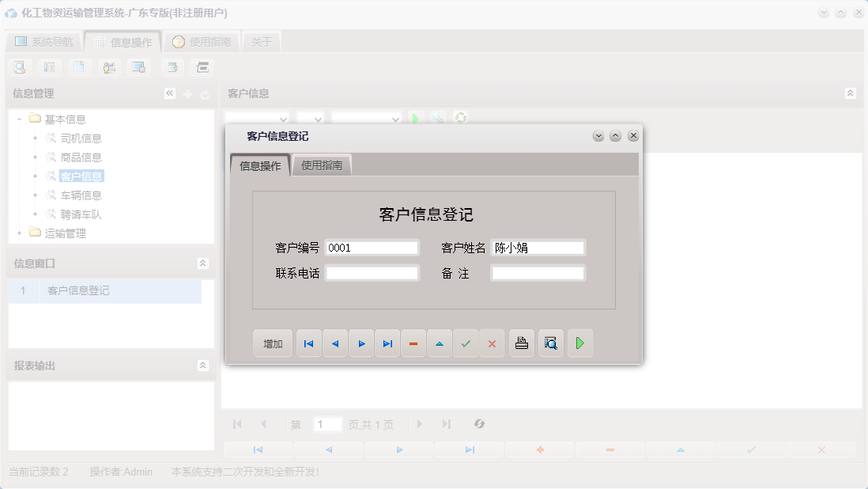The width and height of the screenshot is (868, 489).
Task: Click the 增加 button to add a record
Action: point(272,343)
